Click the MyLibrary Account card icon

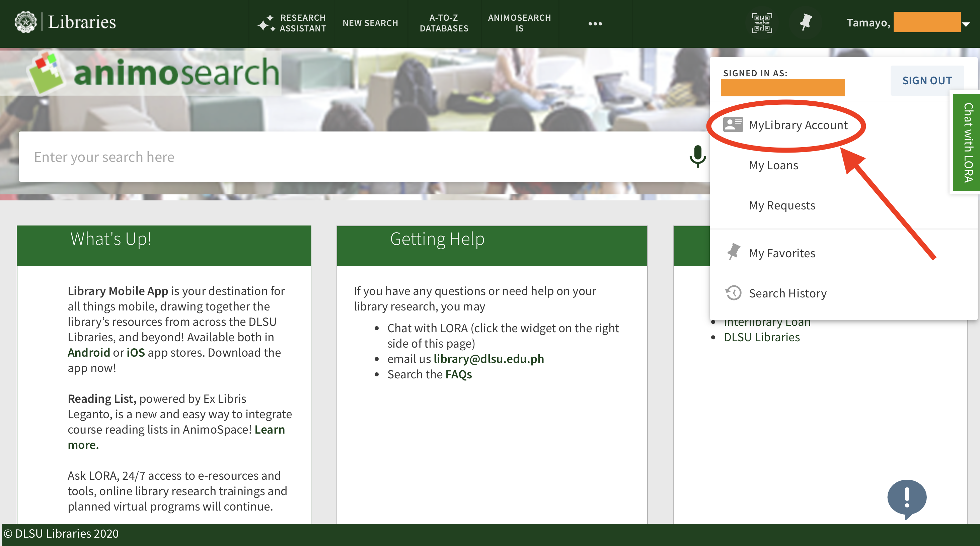(733, 125)
